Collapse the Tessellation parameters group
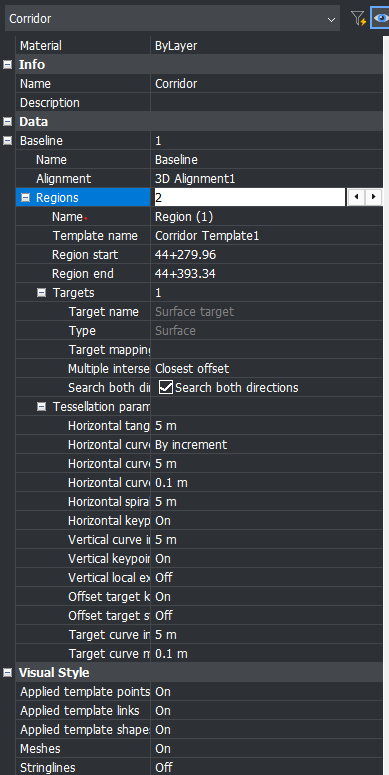The width and height of the screenshot is (389, 775). coord(42,407)
